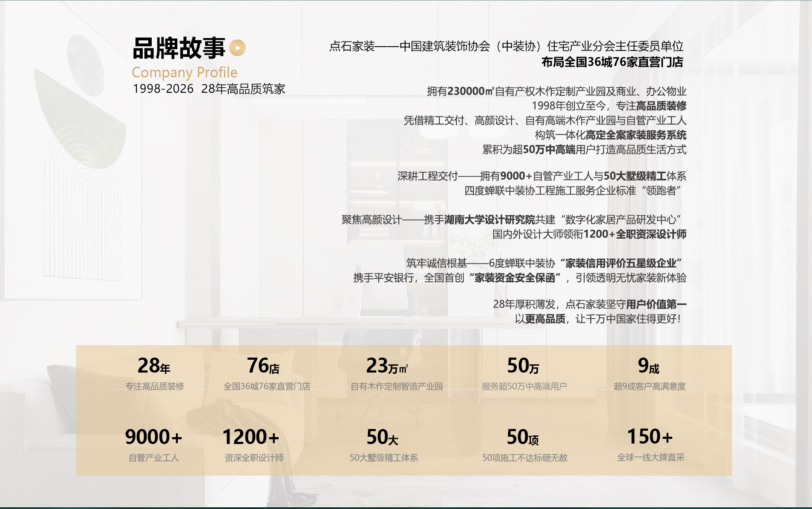Click the Company Profile subtitle

[x=185, y=72]
